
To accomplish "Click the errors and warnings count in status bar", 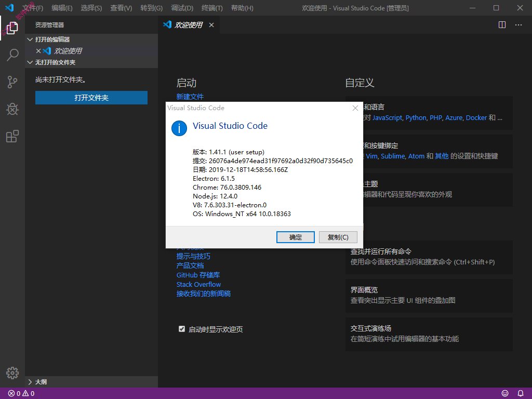I will pyautogui.click(x=21, y=394).
